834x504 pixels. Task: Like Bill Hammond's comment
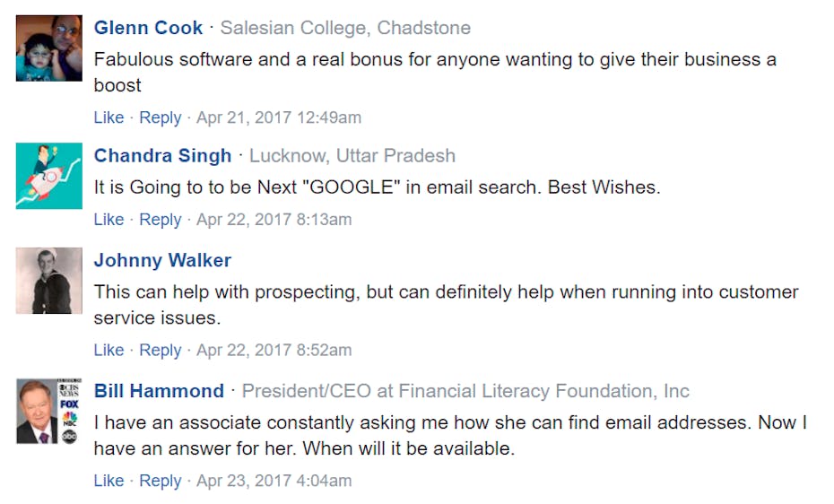(109, 481)
